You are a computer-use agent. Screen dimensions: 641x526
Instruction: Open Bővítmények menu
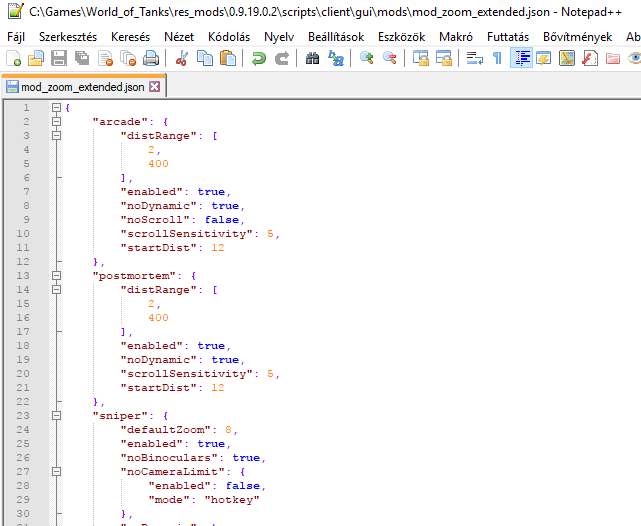[577, 37]
